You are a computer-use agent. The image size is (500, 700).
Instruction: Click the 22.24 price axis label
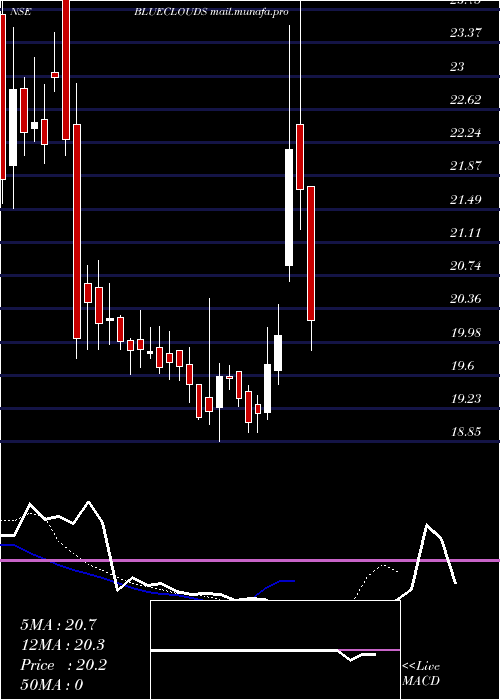(466, 133)
